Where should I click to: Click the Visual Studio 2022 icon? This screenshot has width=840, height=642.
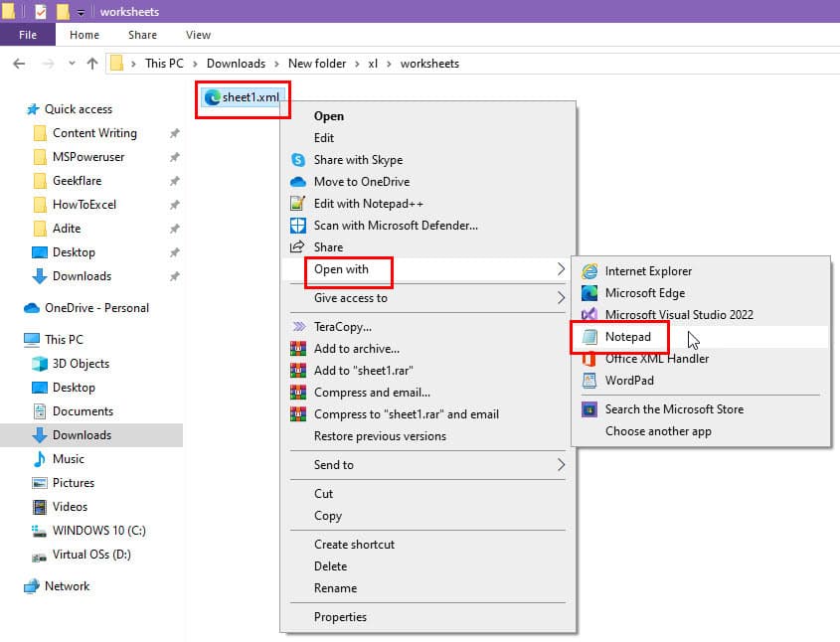tap(589, 314)
